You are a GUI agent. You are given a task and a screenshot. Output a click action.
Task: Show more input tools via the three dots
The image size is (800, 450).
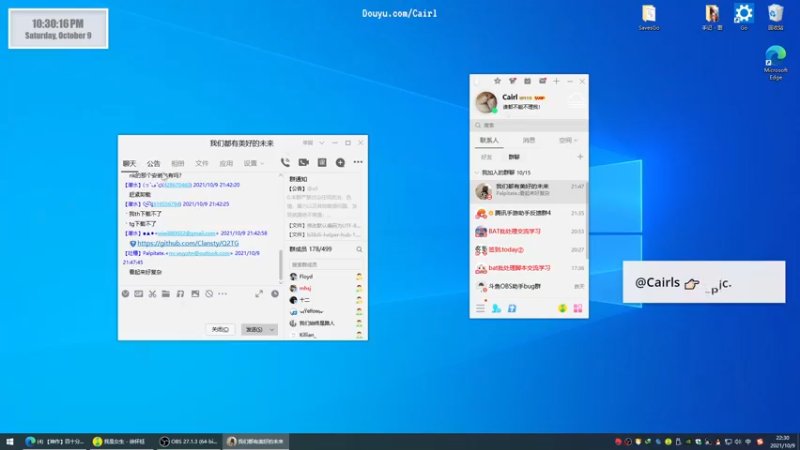(222, 294)
